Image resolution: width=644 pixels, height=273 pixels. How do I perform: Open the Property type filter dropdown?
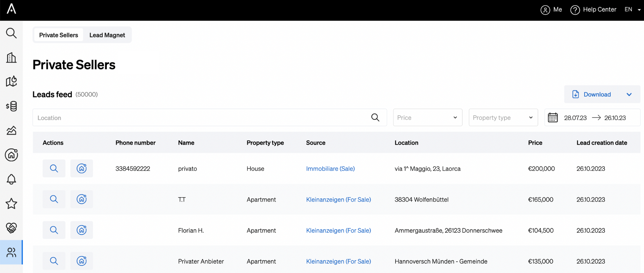pyautogui.click(x=503, y=117)
